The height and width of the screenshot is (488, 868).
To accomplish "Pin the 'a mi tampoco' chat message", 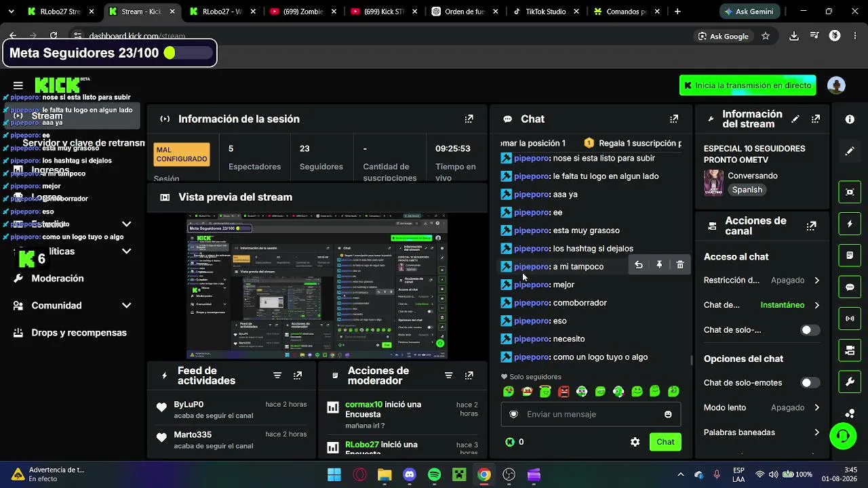I will click(x=659, y=265).
